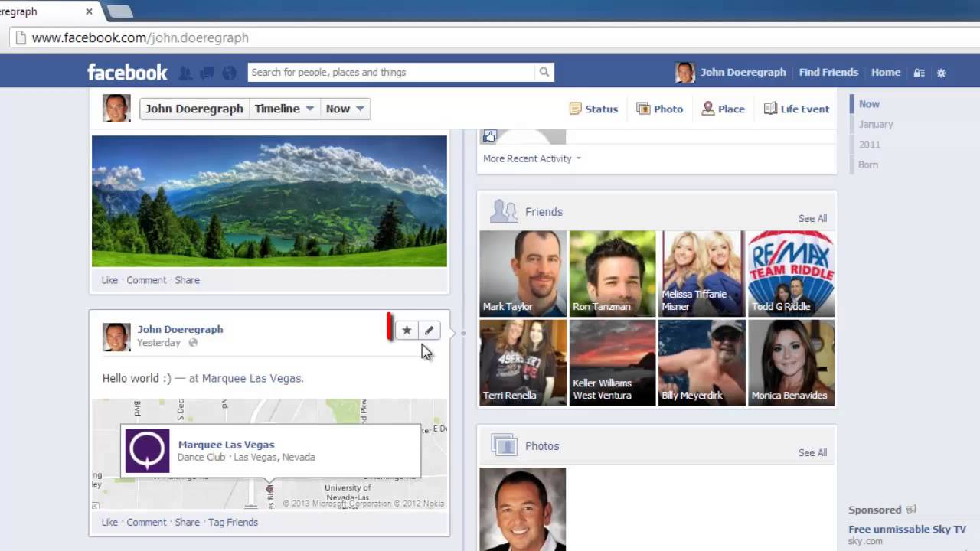Click the browser address bar
Image resolution: width=980 pixels, height=551 pixels.
(x=495, y=37)
